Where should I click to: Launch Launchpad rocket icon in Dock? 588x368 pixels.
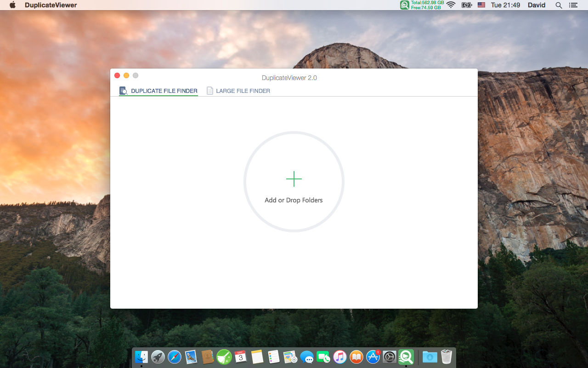158,356
